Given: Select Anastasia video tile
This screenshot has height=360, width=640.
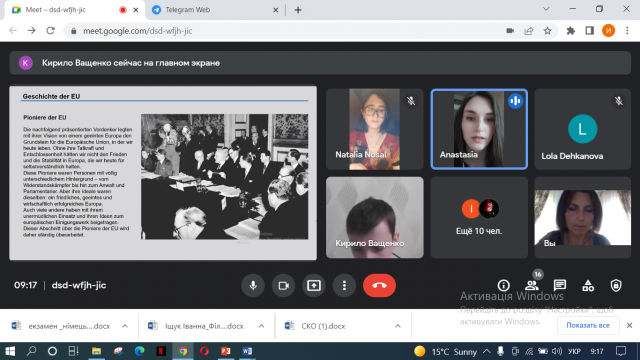Looking at the screenshot, I should pos(479,129).
